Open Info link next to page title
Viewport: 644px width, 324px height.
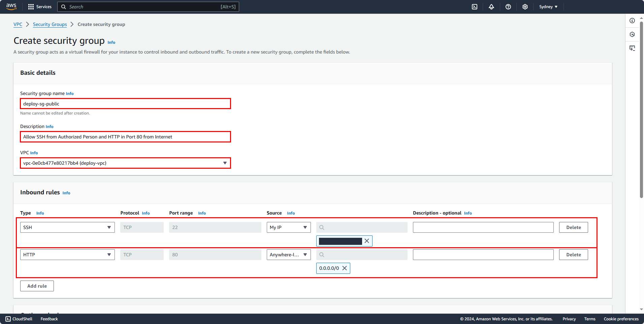[111, 42]
